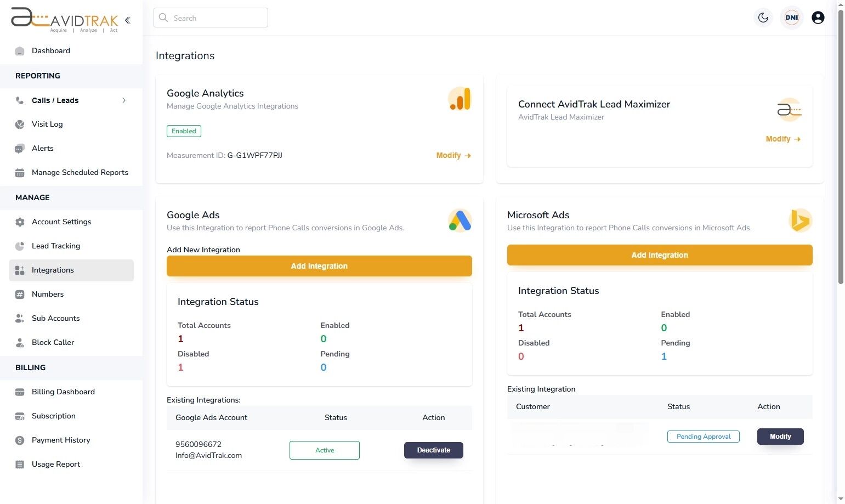Open the Billing Dashboard menu item
845x504 pixels.
pos(63,392)
